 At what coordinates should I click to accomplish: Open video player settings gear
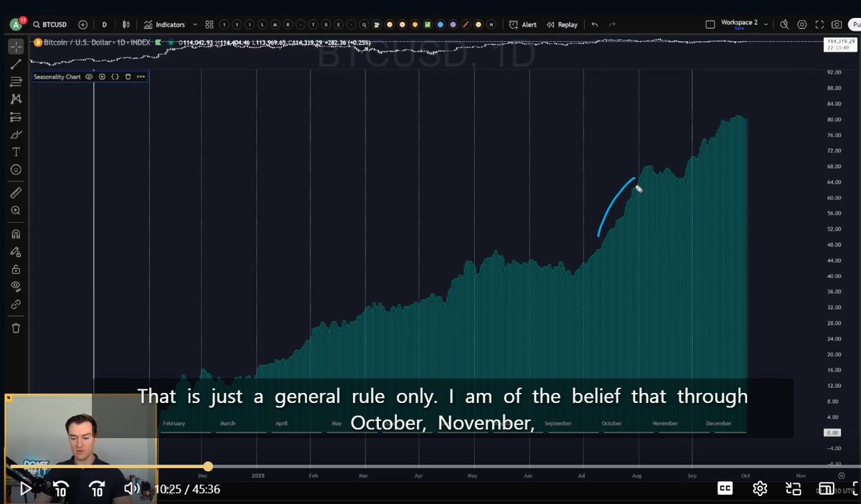point(760,489)
